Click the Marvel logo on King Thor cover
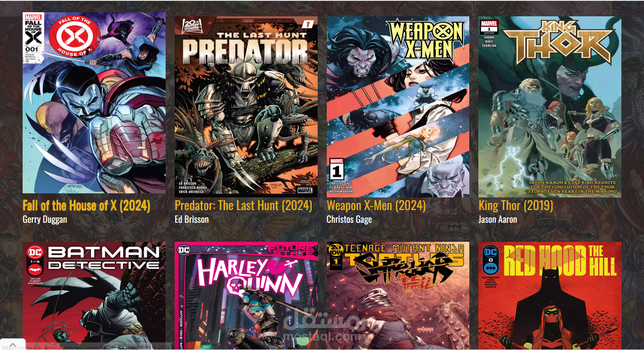The height and width of the screenshot is (350, 644). tap(489, 24)
